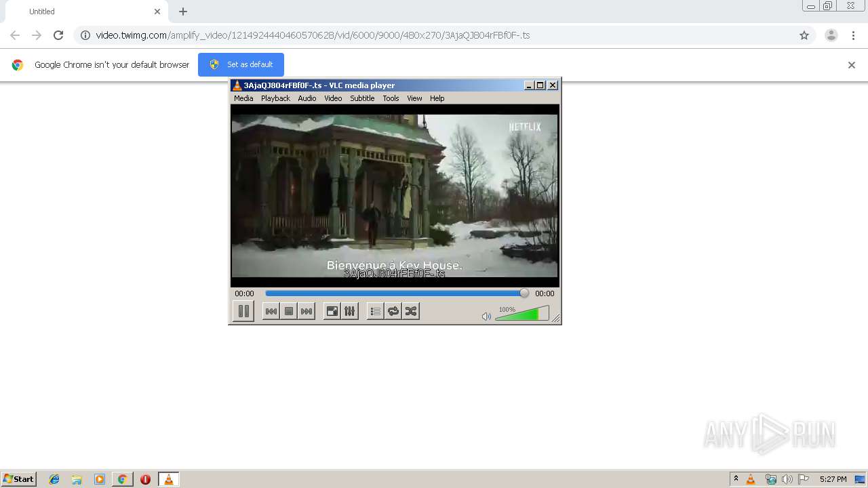Open Windows Explorer folder from taskbar
The height and width of the screenshot is (488, 868).
pyautogui.click(x=77, y=479)
